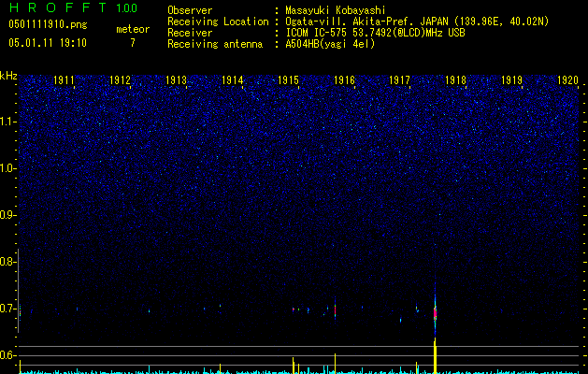The image size is (588, 374).
Task: Click the Receiving Location field label
Action: coord(218,22)
